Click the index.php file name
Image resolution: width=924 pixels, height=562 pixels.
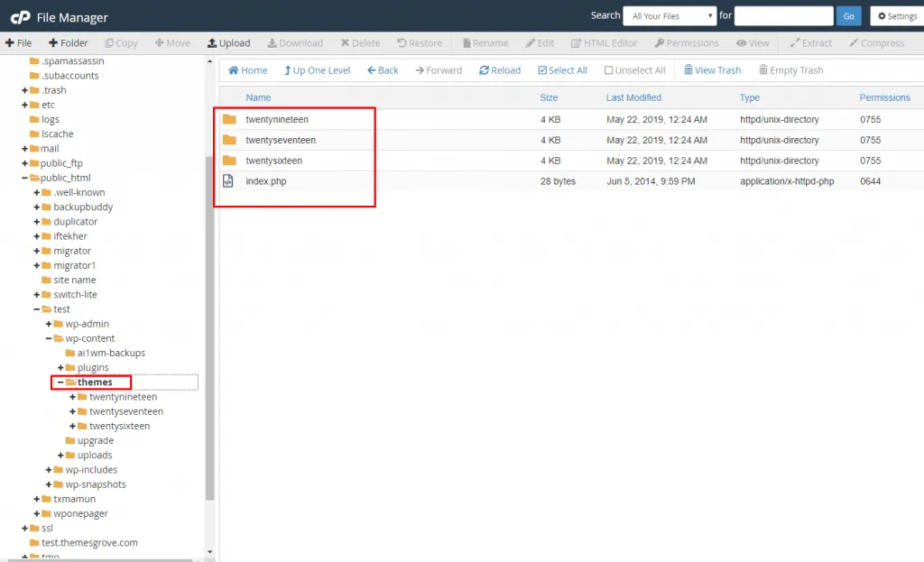coord(266,181)
